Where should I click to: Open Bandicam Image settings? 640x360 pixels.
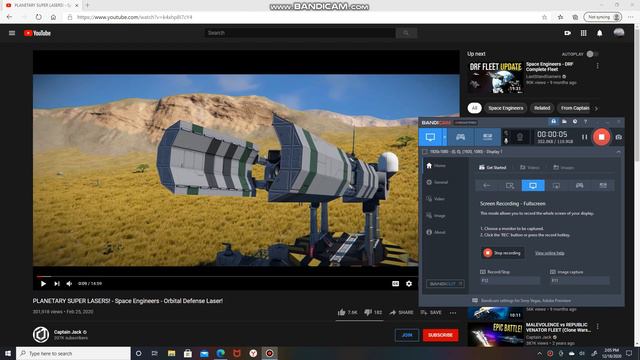click(x=436, y=216)
